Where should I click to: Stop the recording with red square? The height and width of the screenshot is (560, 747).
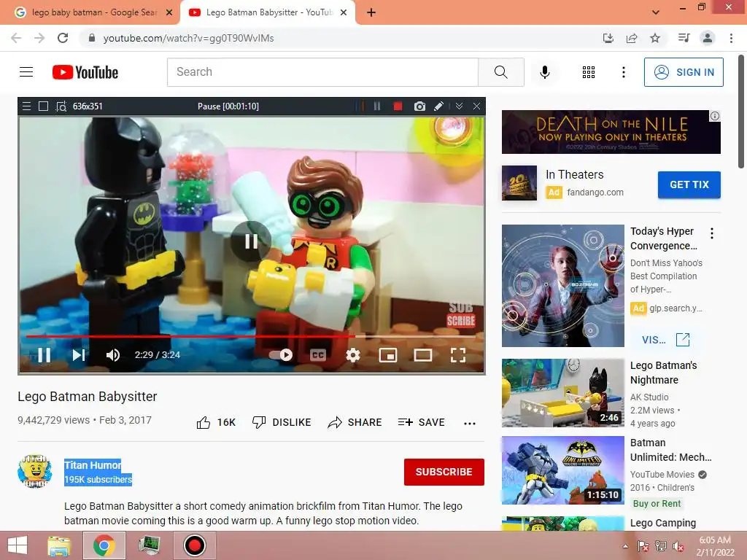point(398,106)
